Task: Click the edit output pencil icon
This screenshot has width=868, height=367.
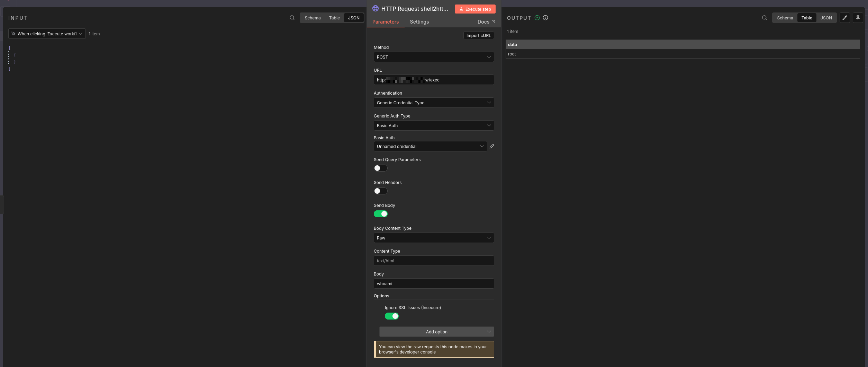Action: click(844, 18)
